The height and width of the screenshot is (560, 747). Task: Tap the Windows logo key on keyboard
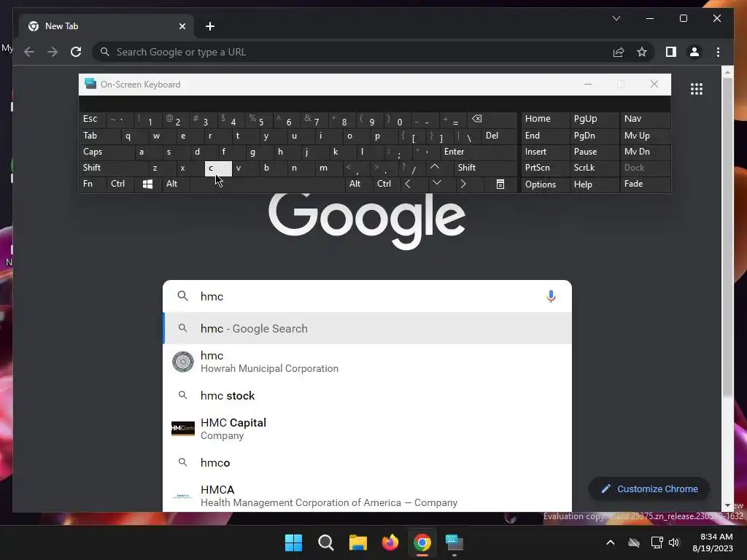pyautogui.click(x=147, y=184)
